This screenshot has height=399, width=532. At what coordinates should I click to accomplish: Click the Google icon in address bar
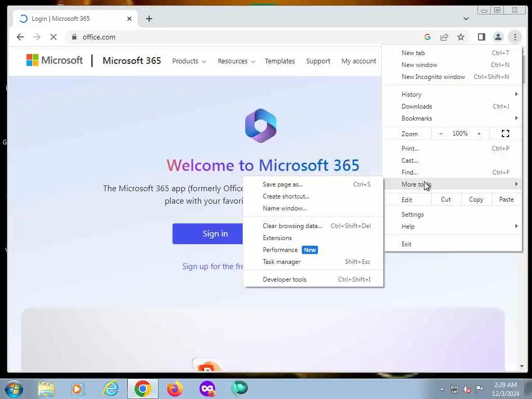(428, 37)
